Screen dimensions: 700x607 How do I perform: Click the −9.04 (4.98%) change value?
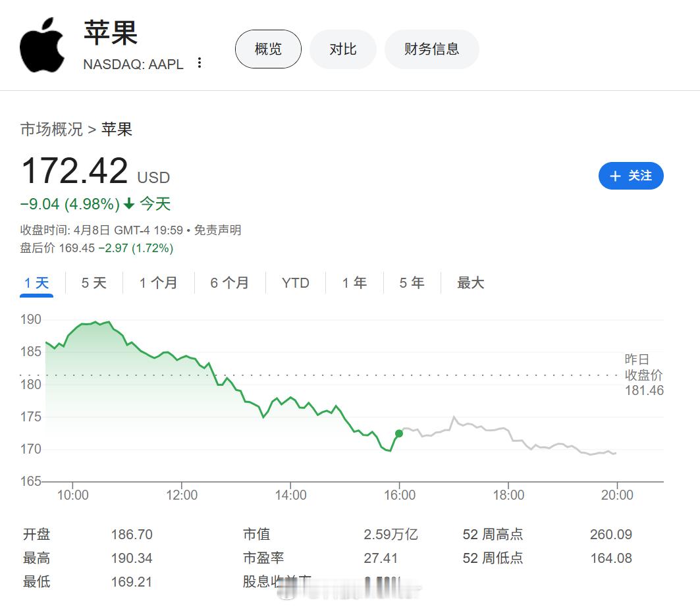point(70,204)
